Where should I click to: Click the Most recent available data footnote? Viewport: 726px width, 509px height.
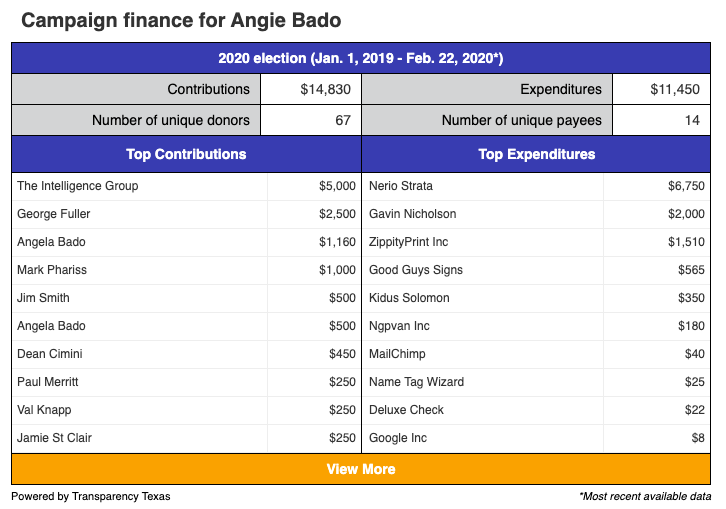click(x=645, y=496)
